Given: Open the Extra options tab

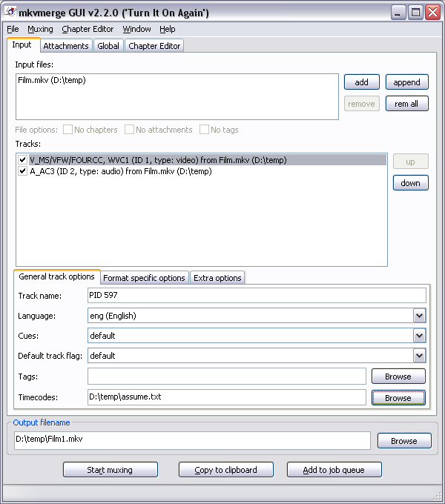Looking at the screenshot, I should click(217, 278).
